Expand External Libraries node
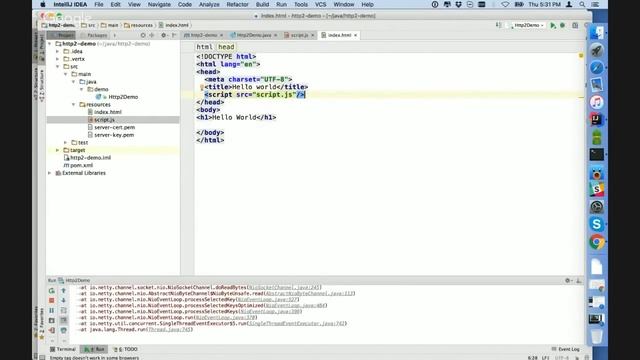Viewport: 640px width, 360px height. tap(50, 173)
